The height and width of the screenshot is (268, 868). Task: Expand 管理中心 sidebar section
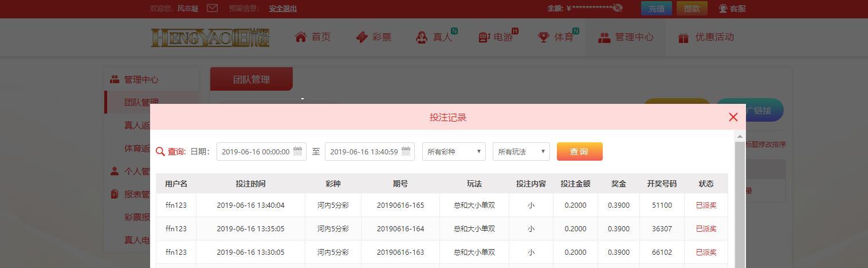click(x=141, y=79)
